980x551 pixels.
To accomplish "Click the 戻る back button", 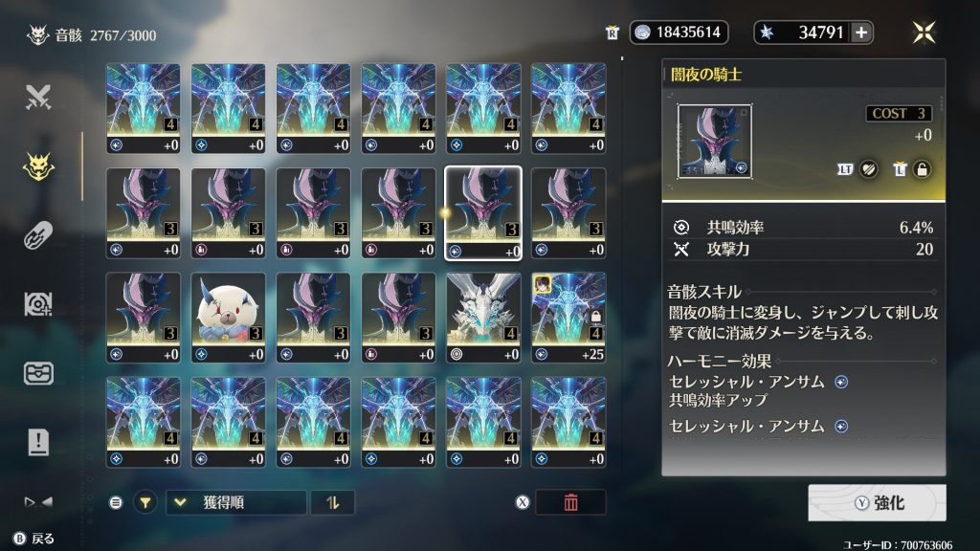I will click(34, 539).
